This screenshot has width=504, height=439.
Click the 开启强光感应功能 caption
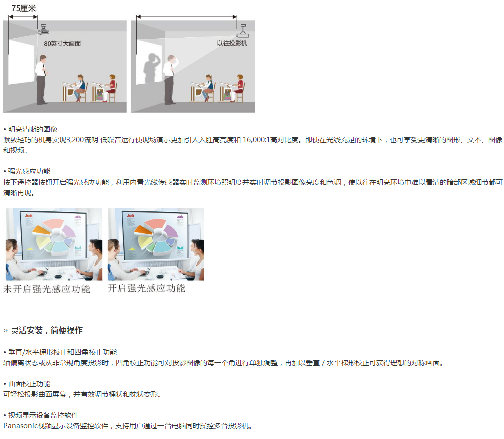146,288
